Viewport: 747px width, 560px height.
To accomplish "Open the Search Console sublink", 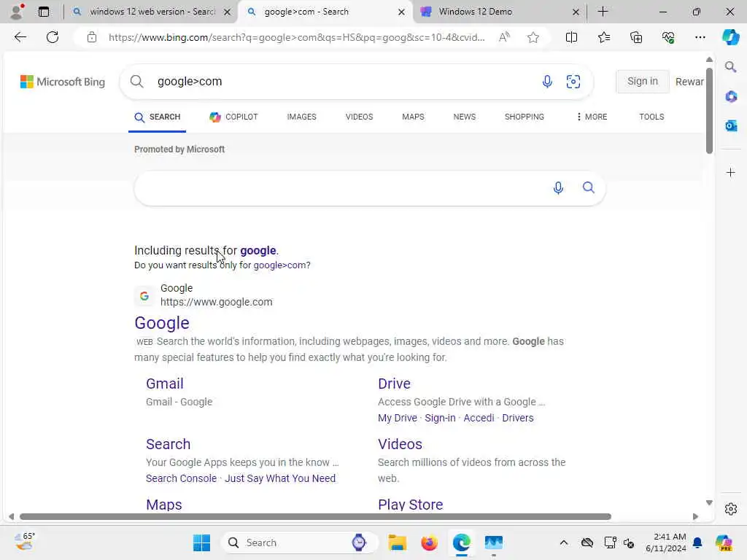I will (181, 478).
